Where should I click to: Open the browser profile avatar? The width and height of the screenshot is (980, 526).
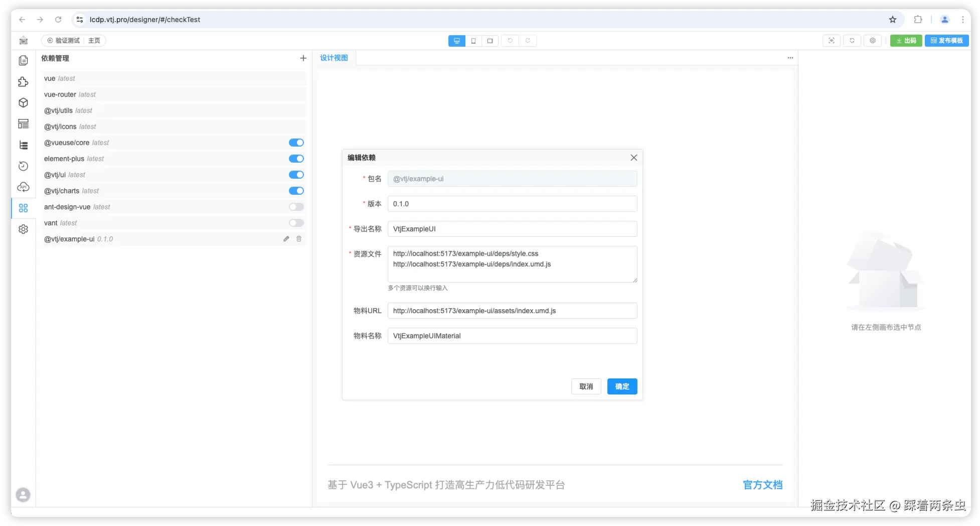[x=945, y=20]
